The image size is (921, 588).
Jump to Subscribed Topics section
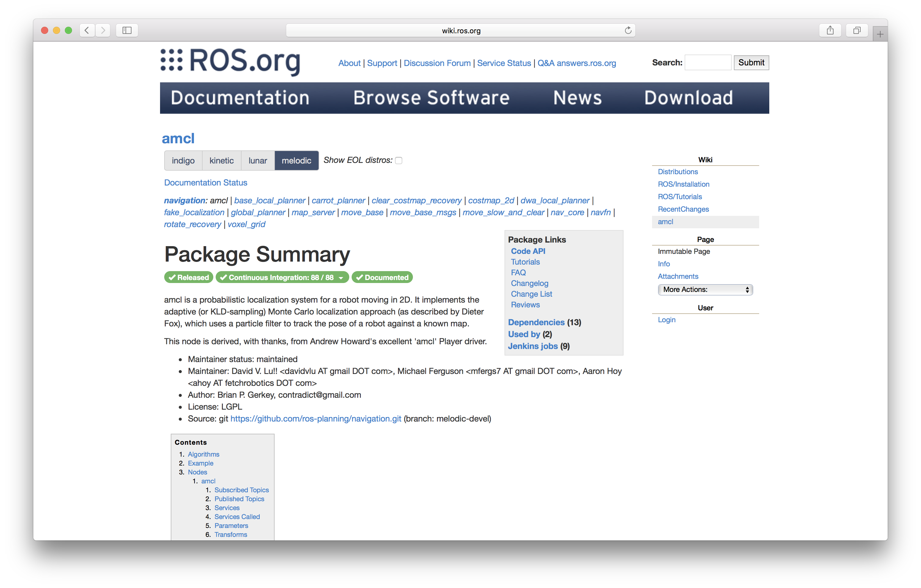click(241, 490)
